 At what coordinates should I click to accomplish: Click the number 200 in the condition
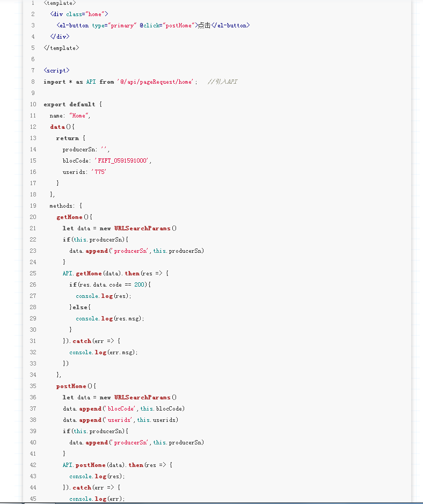coord(140,284)
